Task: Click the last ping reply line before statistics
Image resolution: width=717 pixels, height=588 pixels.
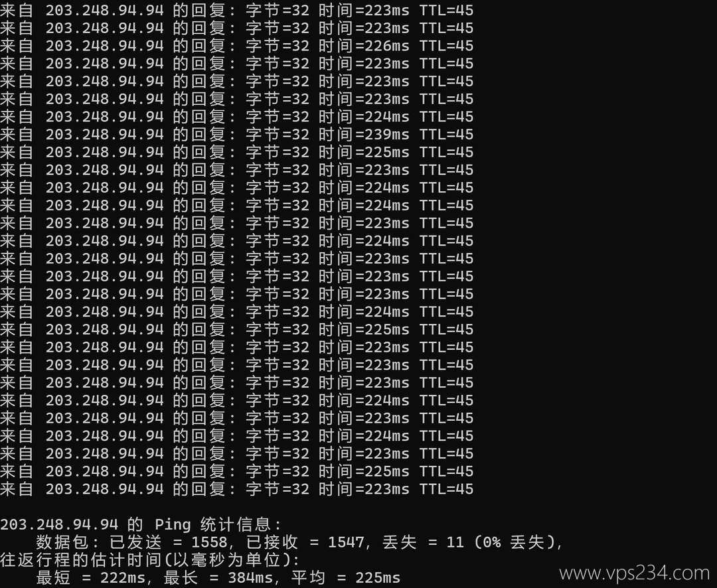Action: tap(237, 488)
